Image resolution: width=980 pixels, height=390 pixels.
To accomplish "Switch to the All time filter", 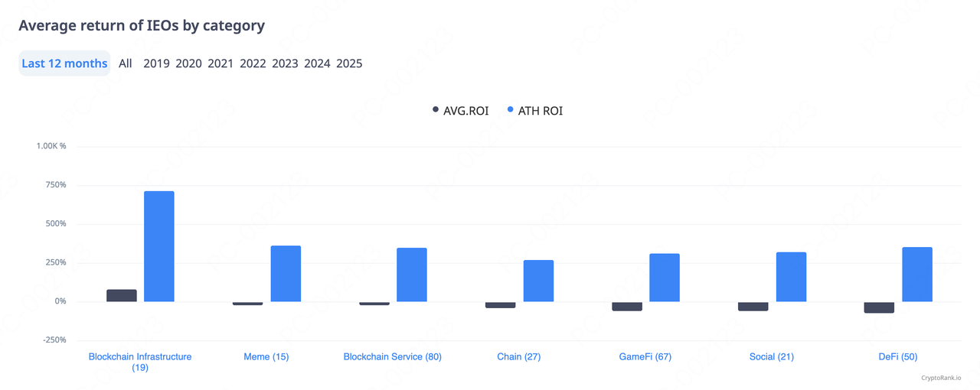I will click(126, 63).
